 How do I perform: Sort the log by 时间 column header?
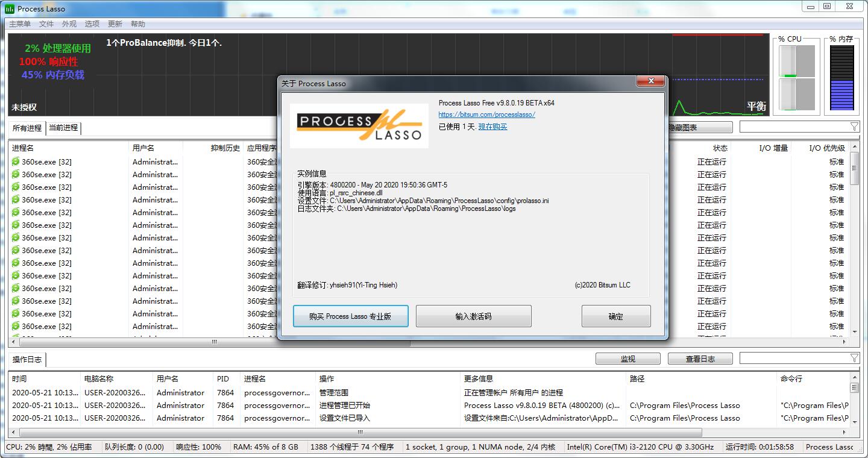coord(45,378)
